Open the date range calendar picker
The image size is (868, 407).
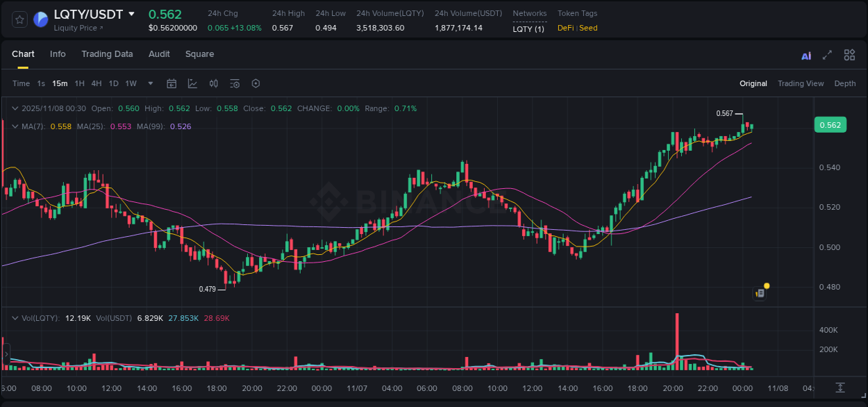172,83
